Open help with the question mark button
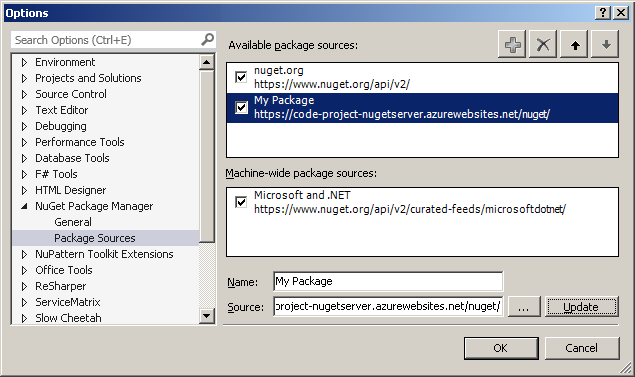Image resolution: width=635 pixels, height=377 pixels. click(603, 13)
